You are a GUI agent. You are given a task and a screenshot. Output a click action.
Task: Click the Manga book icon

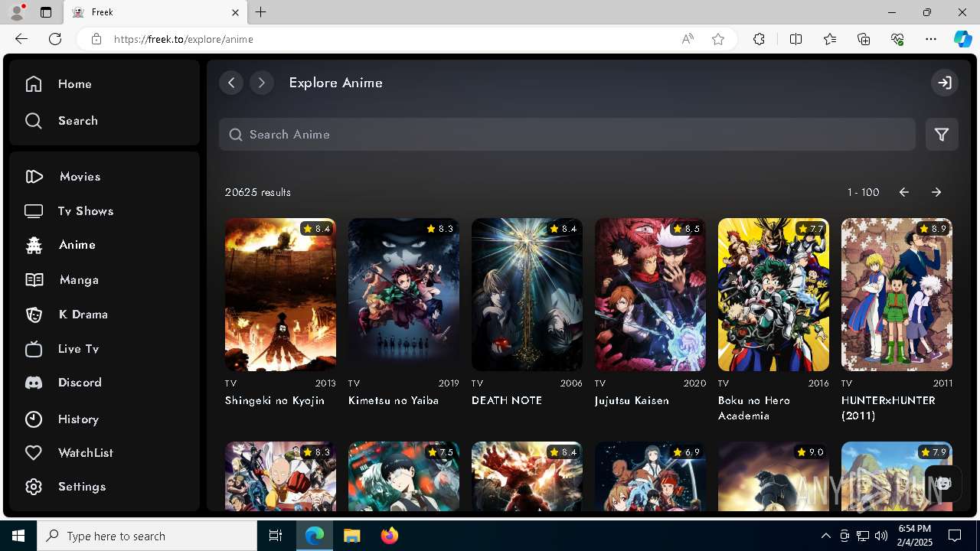pos(34,280)
